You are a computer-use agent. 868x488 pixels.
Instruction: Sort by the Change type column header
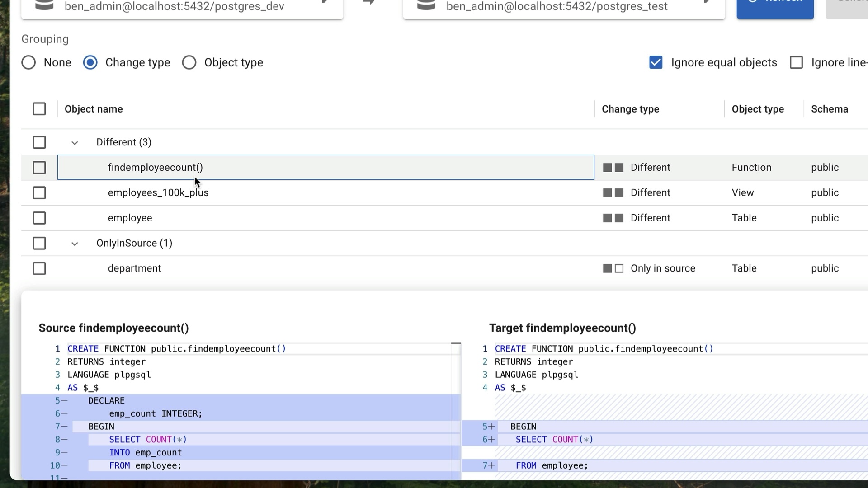[630, 109]
